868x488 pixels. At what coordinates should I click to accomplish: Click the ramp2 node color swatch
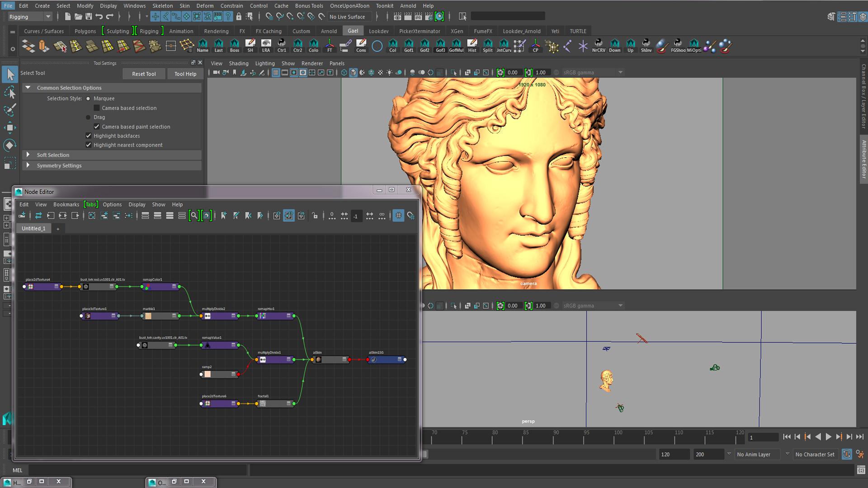[208, 374]
